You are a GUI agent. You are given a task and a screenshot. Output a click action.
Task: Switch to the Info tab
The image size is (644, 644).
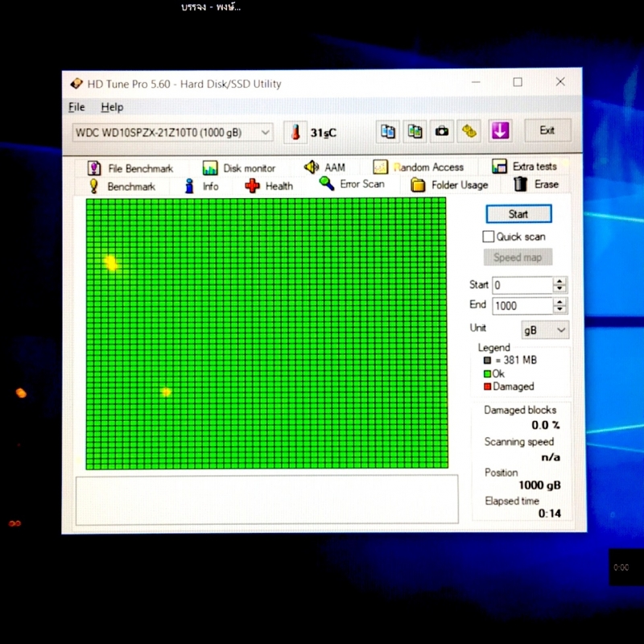tap(201, 186)
